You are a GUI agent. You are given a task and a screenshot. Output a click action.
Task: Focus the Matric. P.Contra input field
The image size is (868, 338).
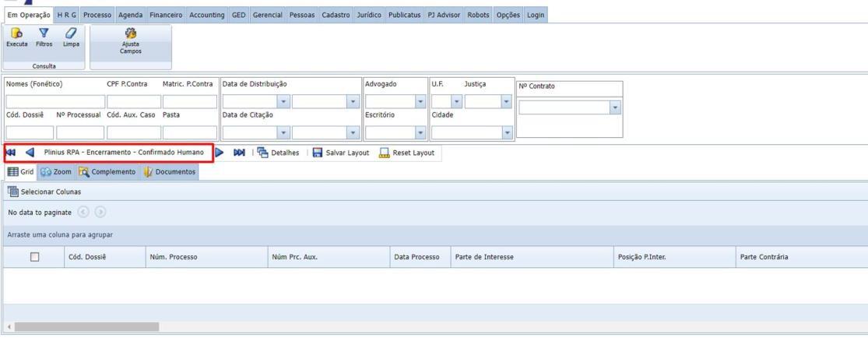click(190, 102)
